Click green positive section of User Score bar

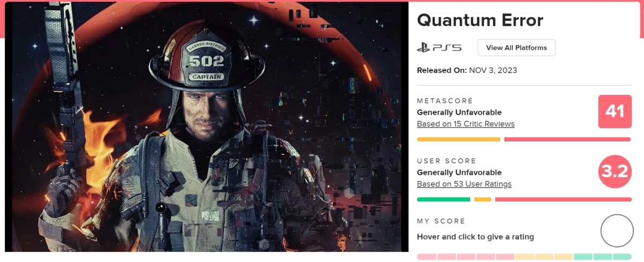(443, 199)
